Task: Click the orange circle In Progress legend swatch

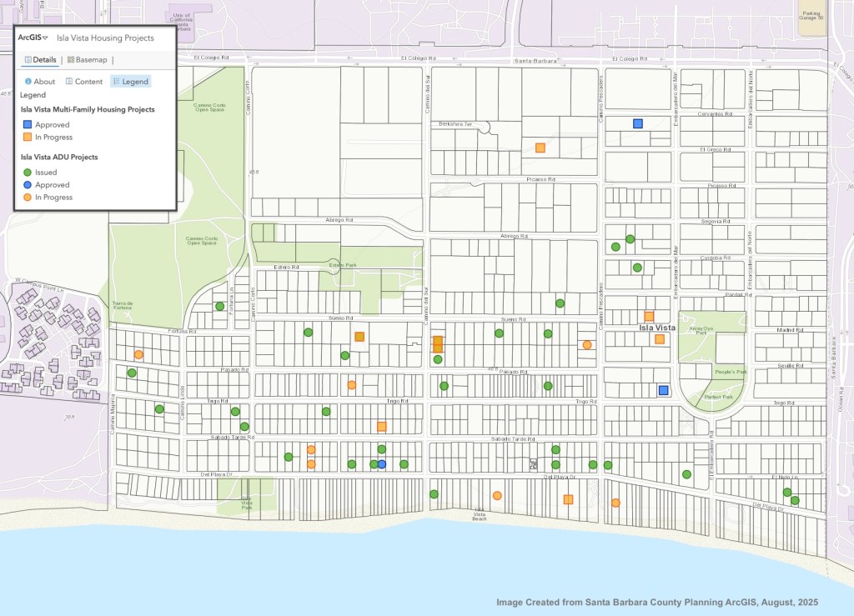Action: tap(28, 198)
